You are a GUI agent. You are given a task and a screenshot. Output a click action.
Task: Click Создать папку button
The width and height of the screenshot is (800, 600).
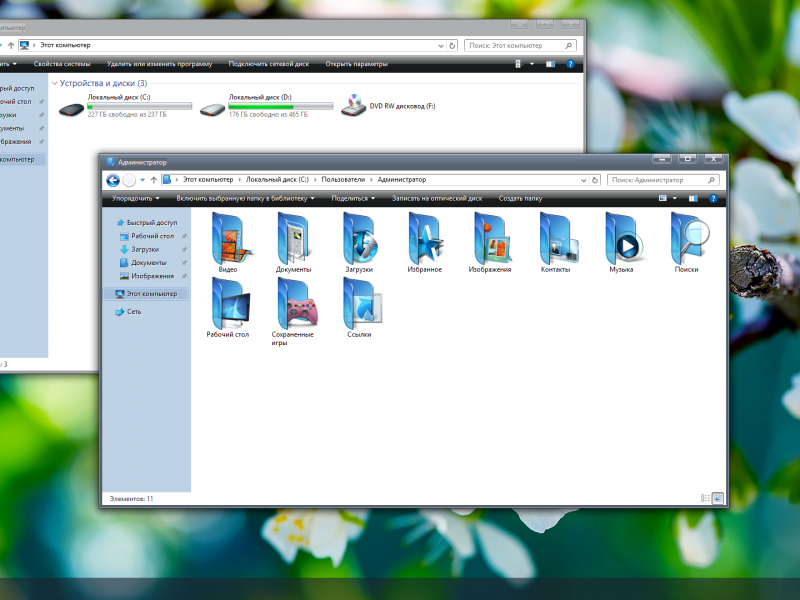520,198
